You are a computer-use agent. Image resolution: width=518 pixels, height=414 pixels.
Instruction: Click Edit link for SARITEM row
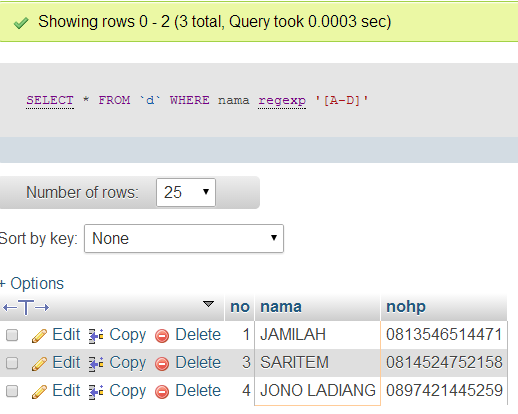[66, 362]
